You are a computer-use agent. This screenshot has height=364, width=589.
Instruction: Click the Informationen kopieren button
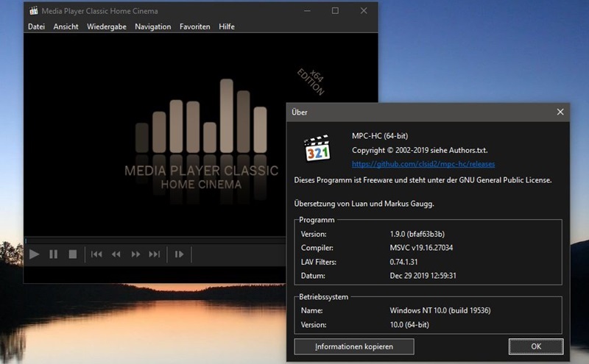(x=354, y=346)
